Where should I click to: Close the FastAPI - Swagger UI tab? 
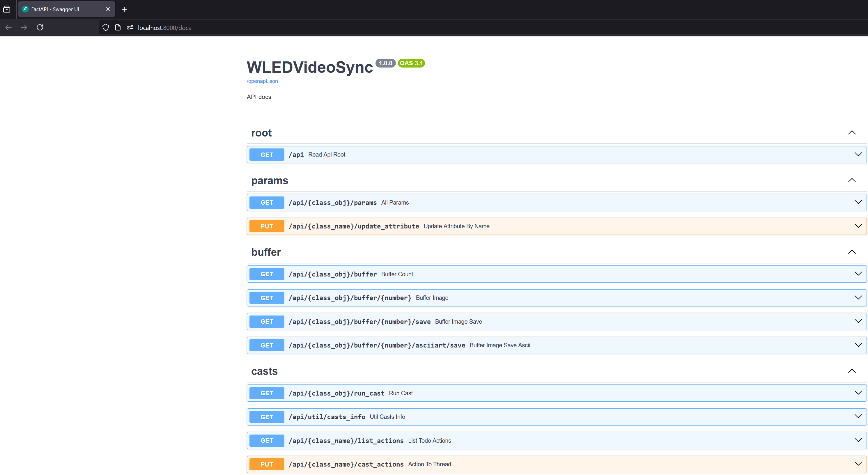click(x=108, y=9)
